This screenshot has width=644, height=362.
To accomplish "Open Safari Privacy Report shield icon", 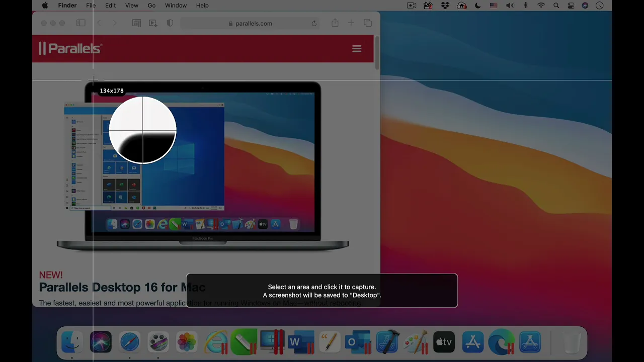I will coord(170,23).
